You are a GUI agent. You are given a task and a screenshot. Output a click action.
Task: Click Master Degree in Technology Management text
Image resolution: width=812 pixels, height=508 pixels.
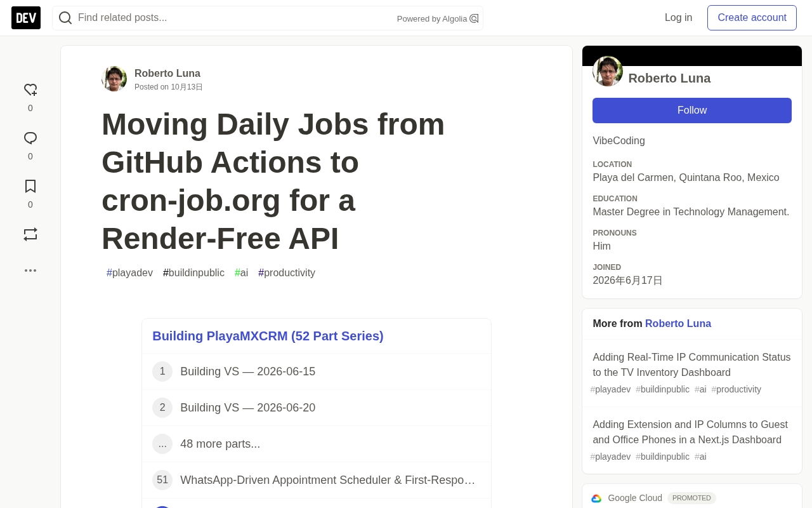tap(691, 212)
